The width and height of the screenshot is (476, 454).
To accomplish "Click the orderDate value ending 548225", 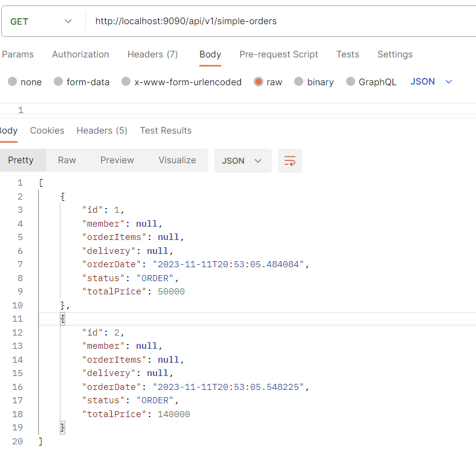I will pos(228,387).
